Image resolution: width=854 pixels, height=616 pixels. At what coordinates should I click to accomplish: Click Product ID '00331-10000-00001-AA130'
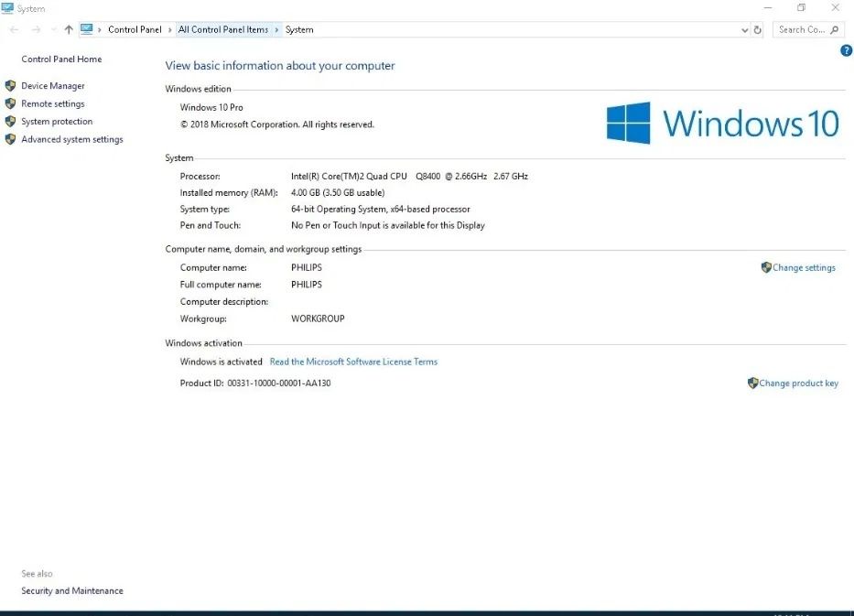(x=279, y=383)
